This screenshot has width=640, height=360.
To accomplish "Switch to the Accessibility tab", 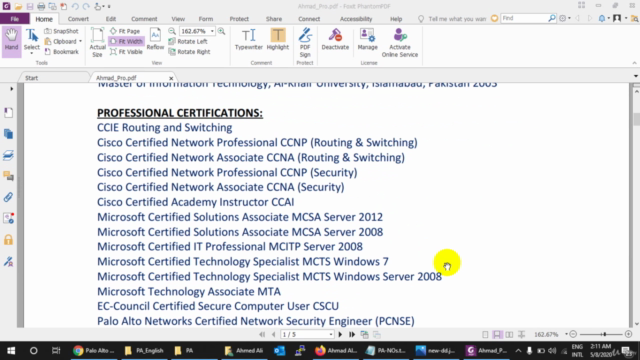I will (x=356, y=19).
